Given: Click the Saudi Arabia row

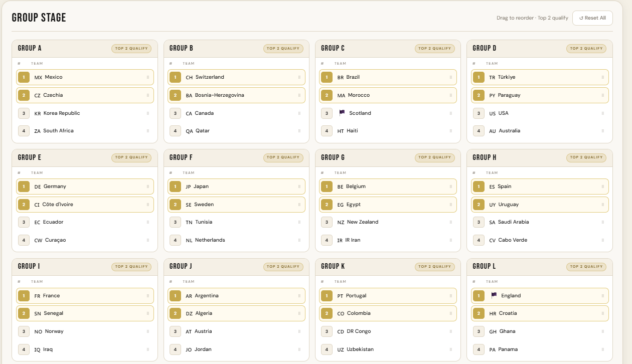Looking at the screenshot, I should (x=540, y=222).
